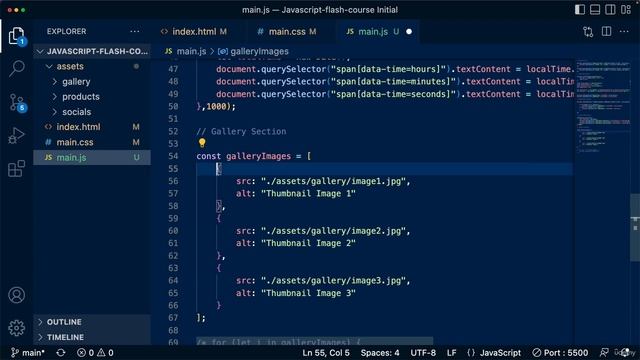Expand the OUTLINE section
This screenshot has width=640, height=360.
[x=92, y=322]
